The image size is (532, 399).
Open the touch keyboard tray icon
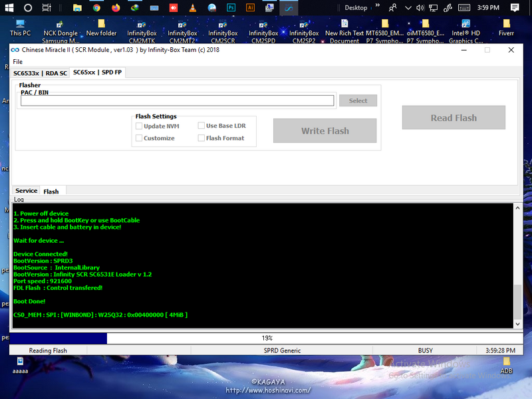[464, 7]
